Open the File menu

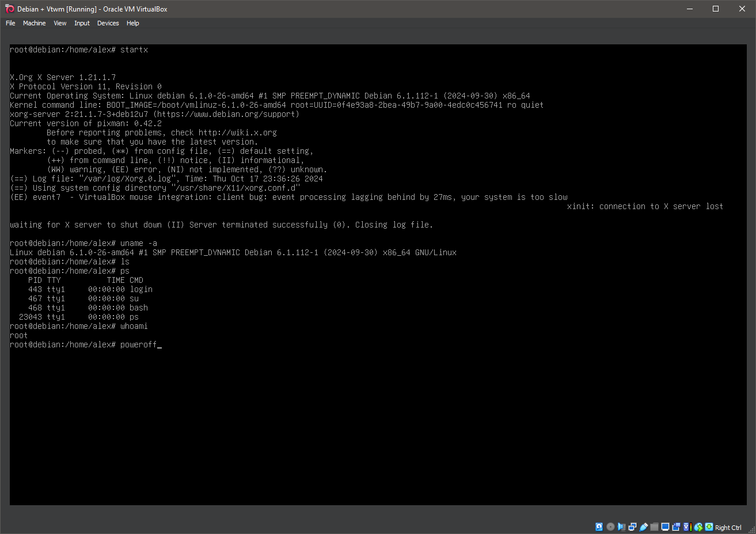pos(10,23)
